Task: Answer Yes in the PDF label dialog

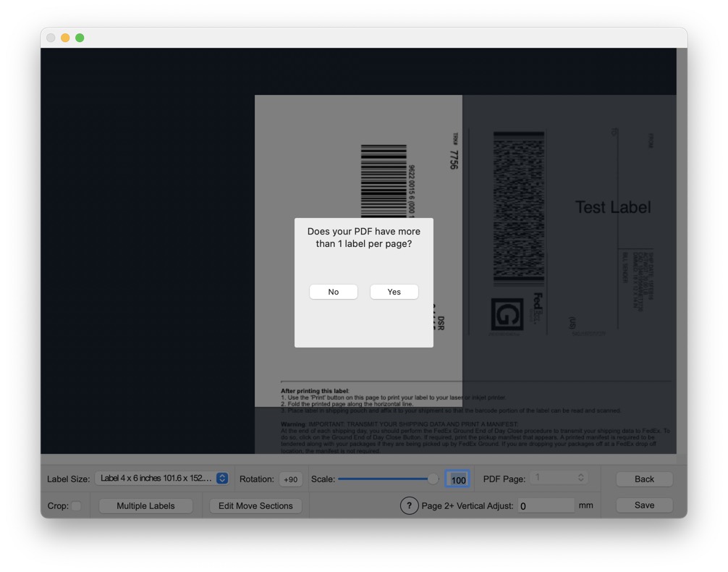Action: pyautogui.click(x=394, y=292)
